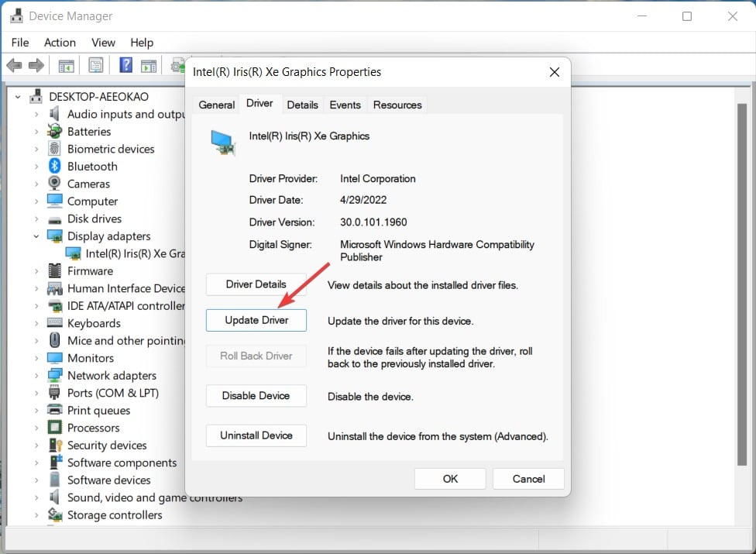Click the Update Driver button
This screenshot has width=756, height=554.
point(256,320)
